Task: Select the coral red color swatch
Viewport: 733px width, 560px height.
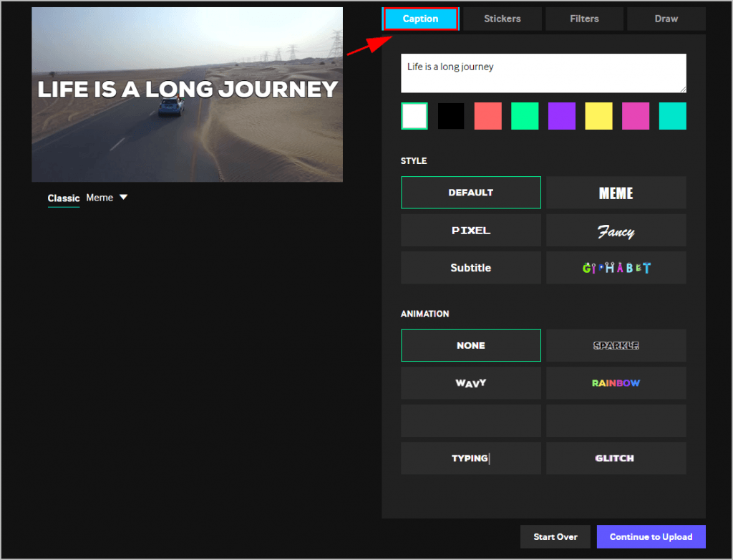Action: pos(487,116)
